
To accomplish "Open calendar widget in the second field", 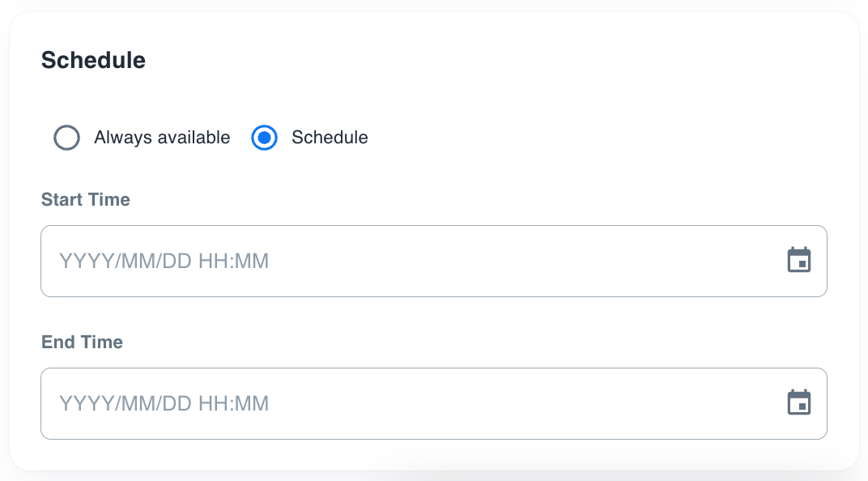I will point(799,402).
